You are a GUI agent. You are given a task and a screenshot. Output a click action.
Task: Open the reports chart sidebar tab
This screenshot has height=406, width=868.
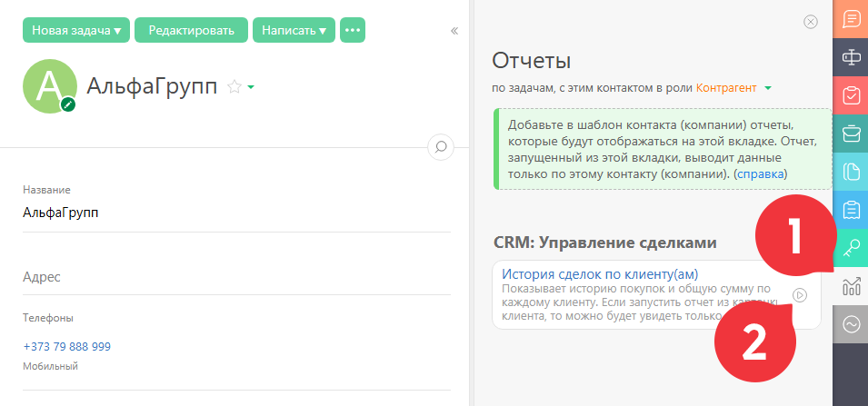coord(851,286)
